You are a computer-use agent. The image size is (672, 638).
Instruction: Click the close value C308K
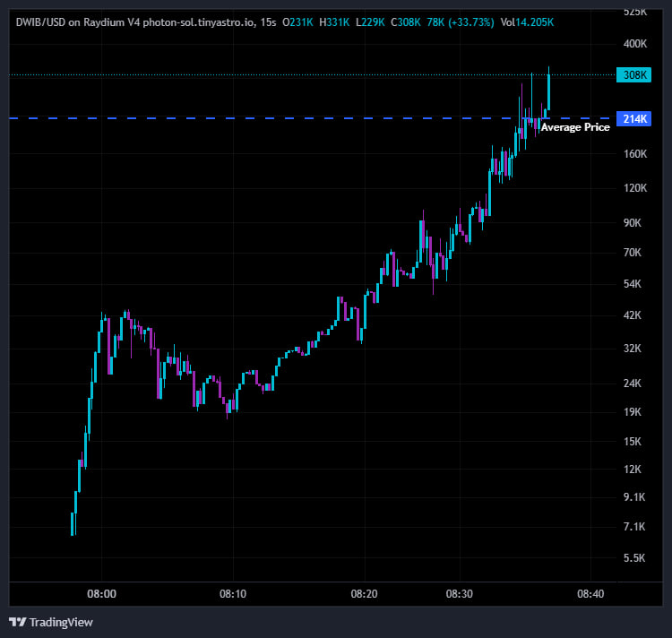tap(405, 22)
